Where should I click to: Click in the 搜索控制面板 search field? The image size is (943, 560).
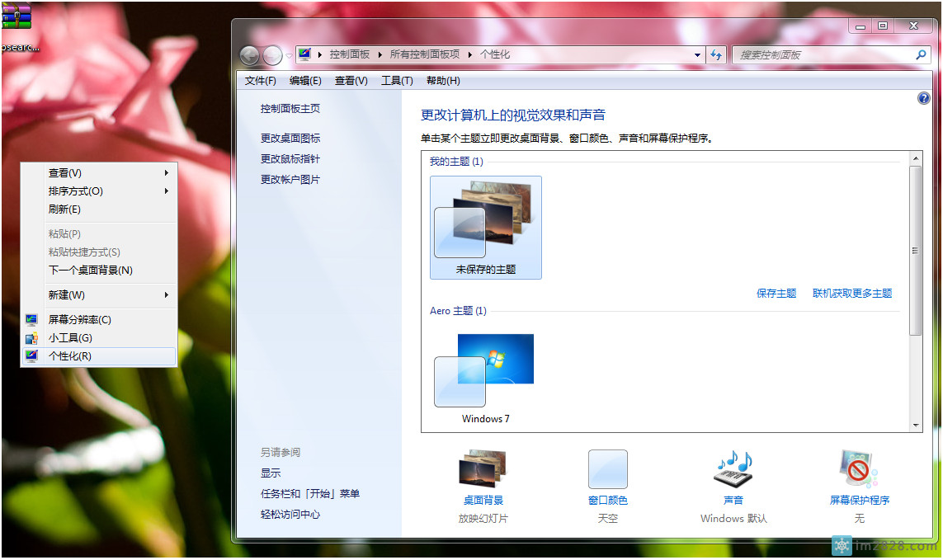tap(821, 54)
